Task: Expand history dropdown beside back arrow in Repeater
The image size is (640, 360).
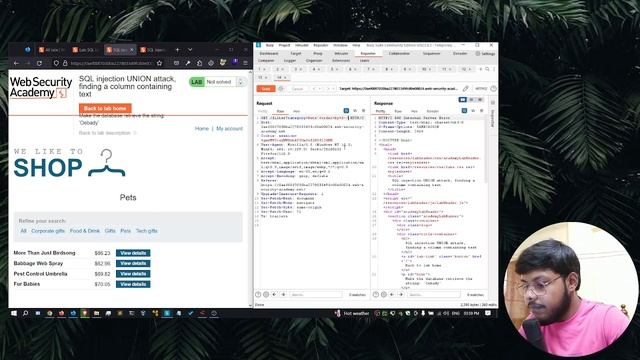Action: tap(321, 89)
